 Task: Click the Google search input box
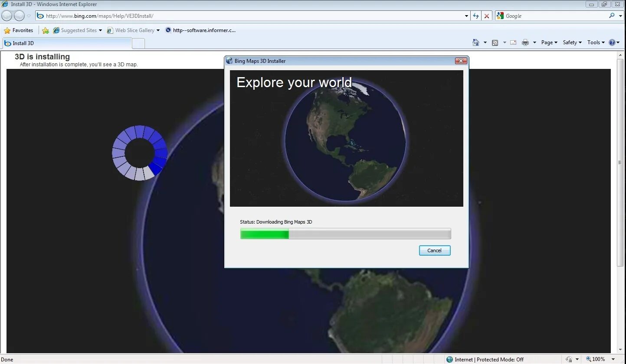555,16
